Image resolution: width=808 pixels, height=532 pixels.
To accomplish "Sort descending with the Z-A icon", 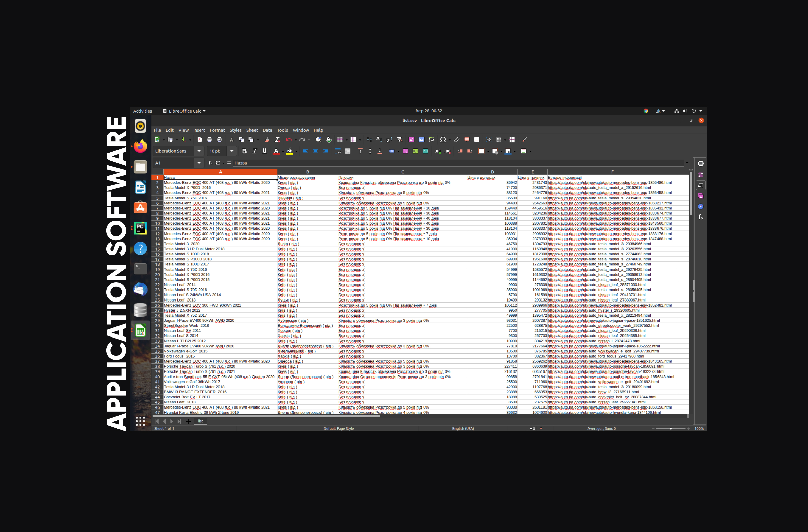I will point(389,139).
